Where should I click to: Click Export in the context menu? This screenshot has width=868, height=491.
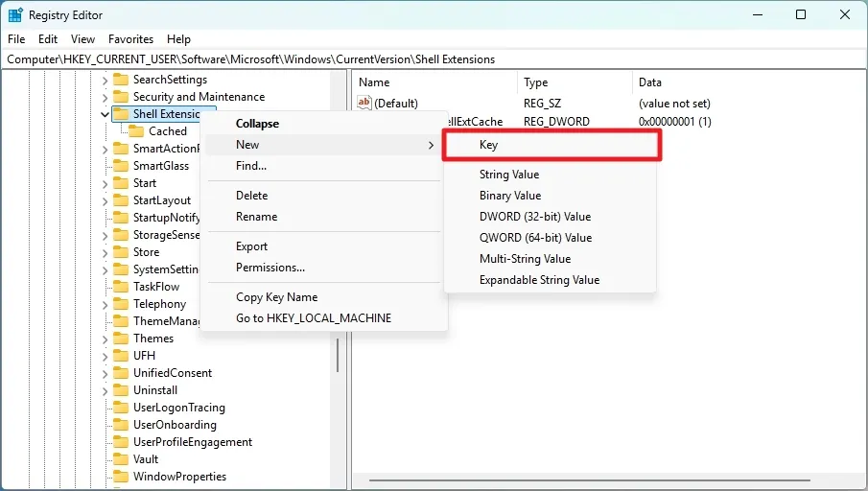323,246
